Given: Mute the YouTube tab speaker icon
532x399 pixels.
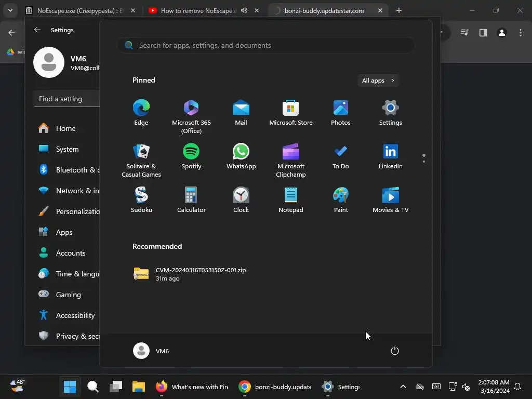Looking at the screenshot, I should (244, 10).
